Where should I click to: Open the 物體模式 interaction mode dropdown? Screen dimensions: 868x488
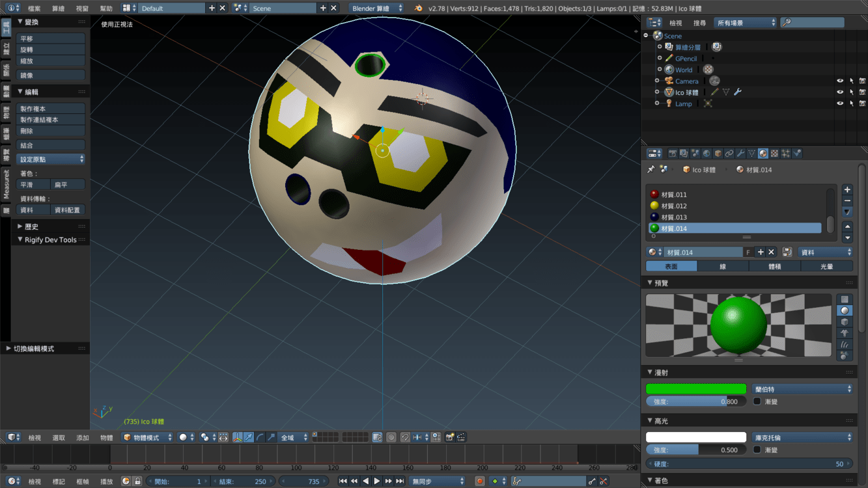148,437
